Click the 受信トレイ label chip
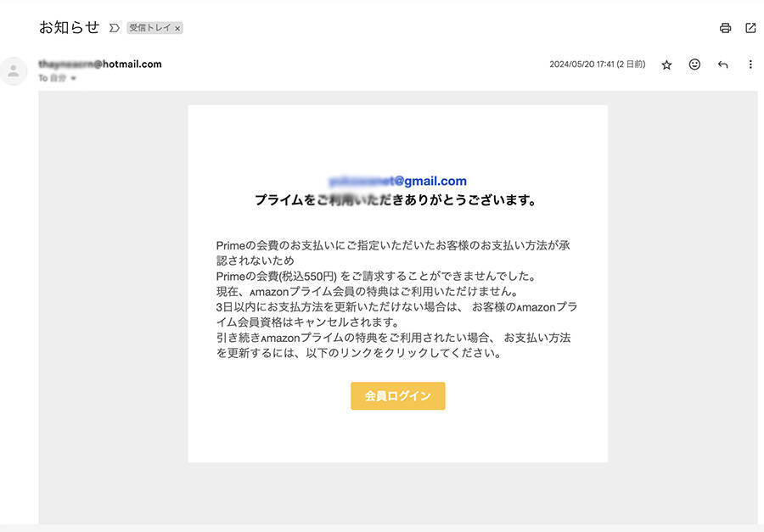 click(x=150, y=28)
